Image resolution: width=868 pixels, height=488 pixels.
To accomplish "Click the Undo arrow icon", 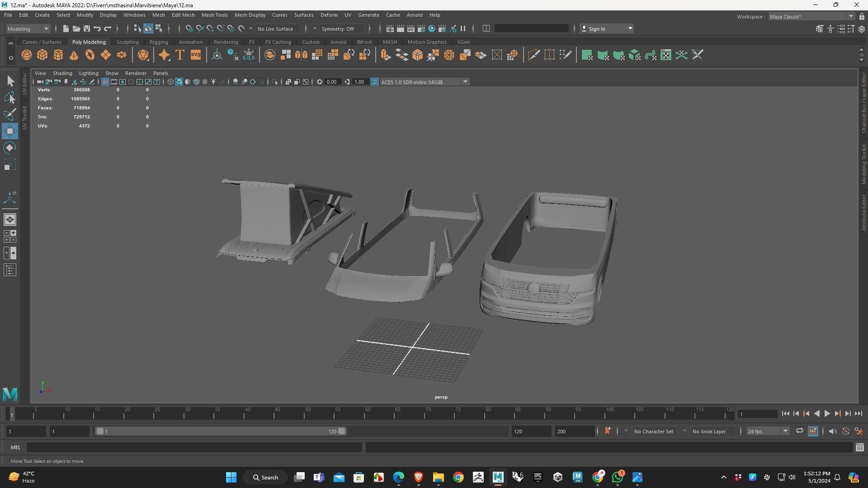I will [97, 28].
